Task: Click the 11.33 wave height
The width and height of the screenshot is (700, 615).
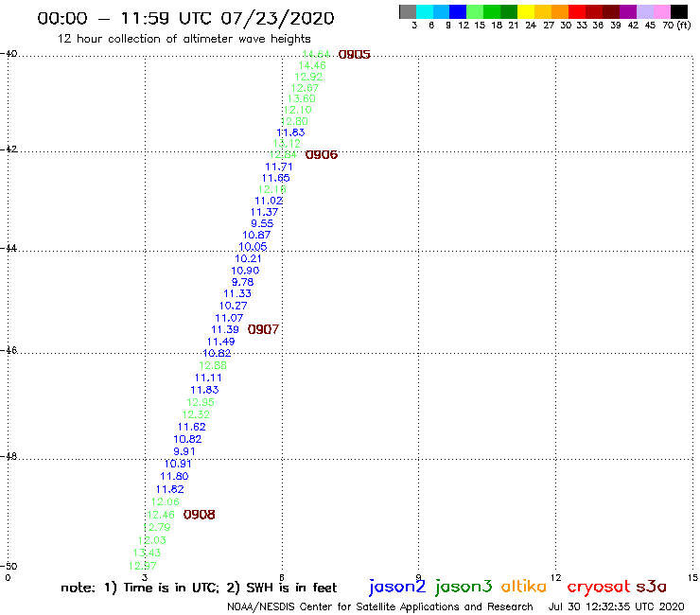Action: 237,294
